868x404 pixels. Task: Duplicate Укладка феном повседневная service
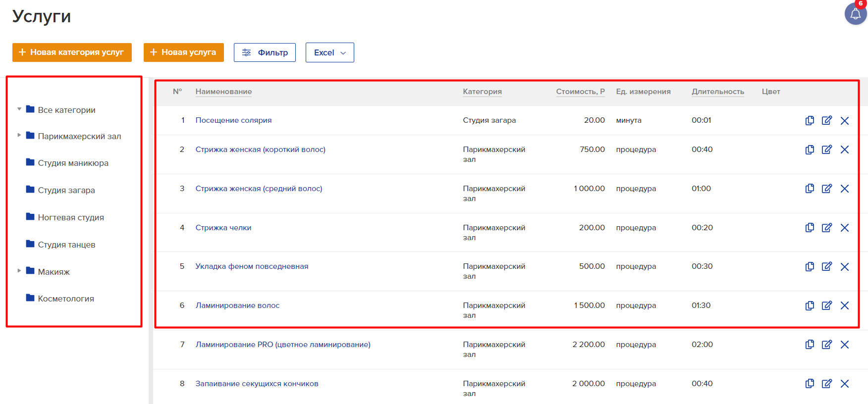(x=810, y=266)
